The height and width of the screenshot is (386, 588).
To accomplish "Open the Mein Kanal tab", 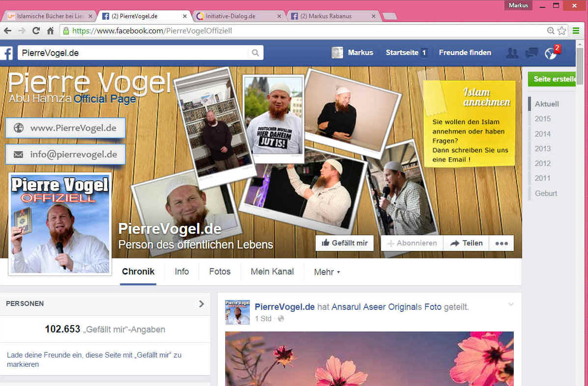I will (x=272, y=272).
